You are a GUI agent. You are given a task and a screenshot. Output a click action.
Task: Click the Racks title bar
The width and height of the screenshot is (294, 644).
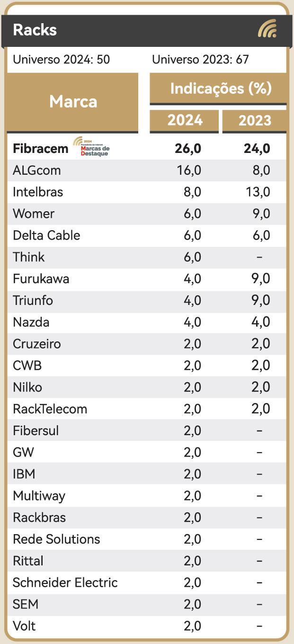[x=147, y=30]
